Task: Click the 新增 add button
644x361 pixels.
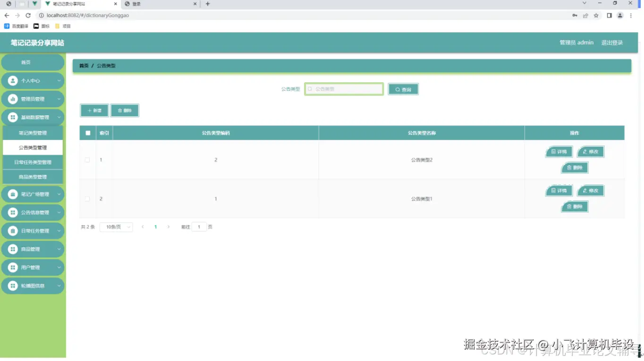Action: pos(94,111)
